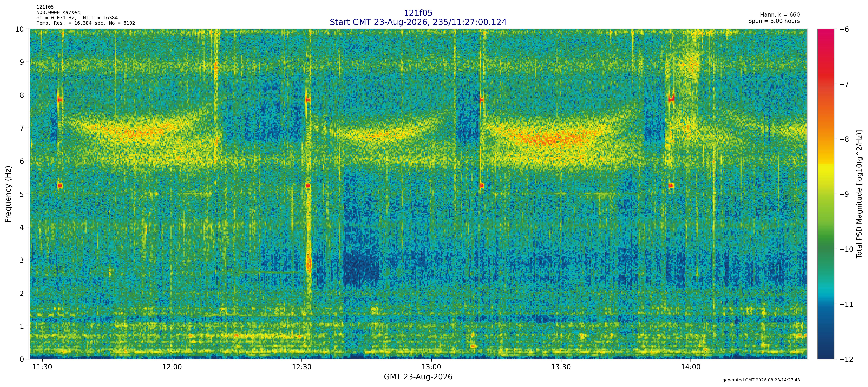This screenshot has width=868, height=387.
Task: Click the frequency axis tick label "2"
Action: pyautogui.click(x=22, y=293)
